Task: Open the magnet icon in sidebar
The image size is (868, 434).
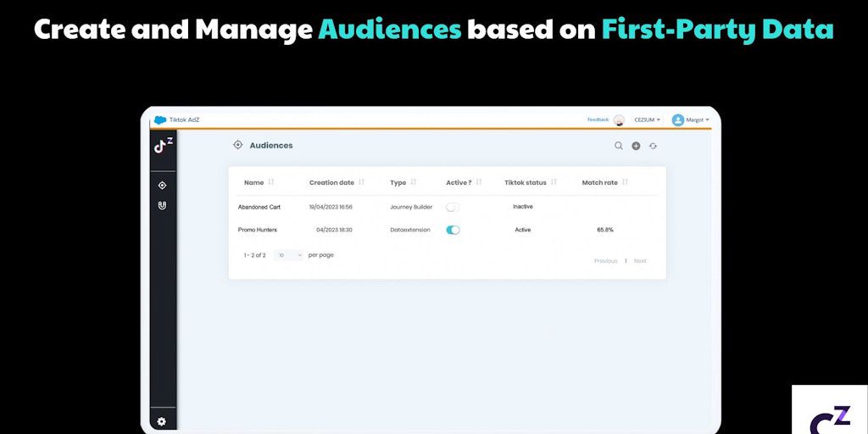Action: point(162,205)
